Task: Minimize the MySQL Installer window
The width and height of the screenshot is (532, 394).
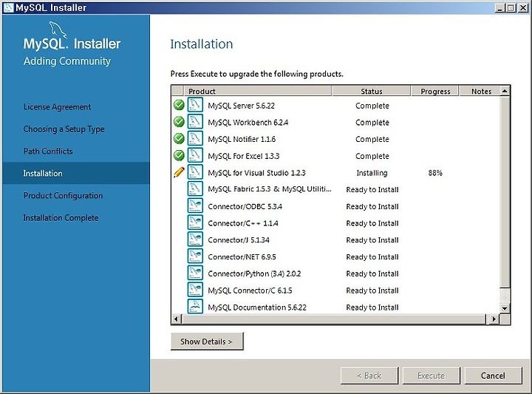Action: (499, 7)
